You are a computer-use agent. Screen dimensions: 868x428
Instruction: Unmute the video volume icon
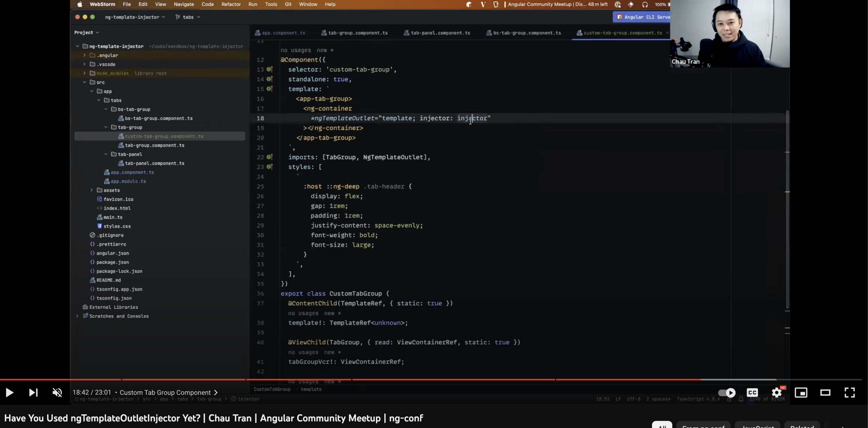click(x=57, y=393)
